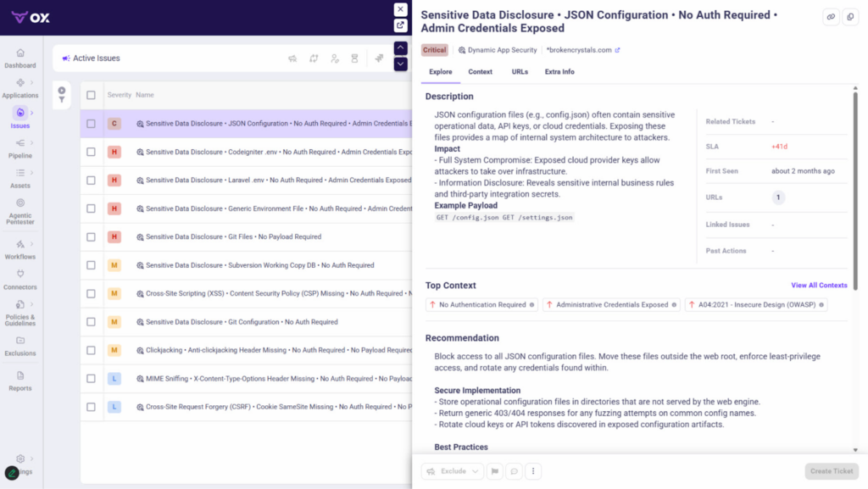Check the Generic Environment File issue checkbox
This screenshot has height=489, width=868.
pyautogui.click(x=91, y=208)
